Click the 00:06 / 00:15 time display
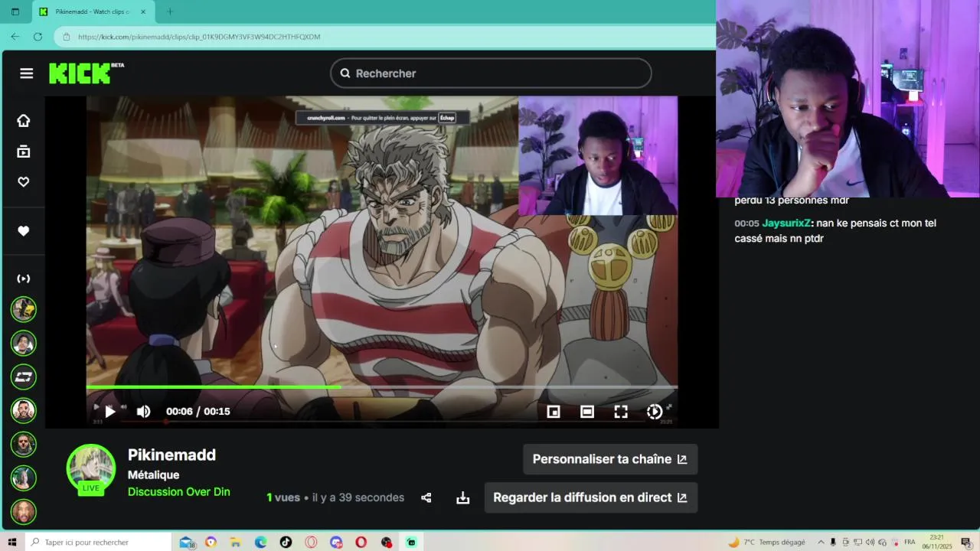980x551 pixels. click(198, 412)
